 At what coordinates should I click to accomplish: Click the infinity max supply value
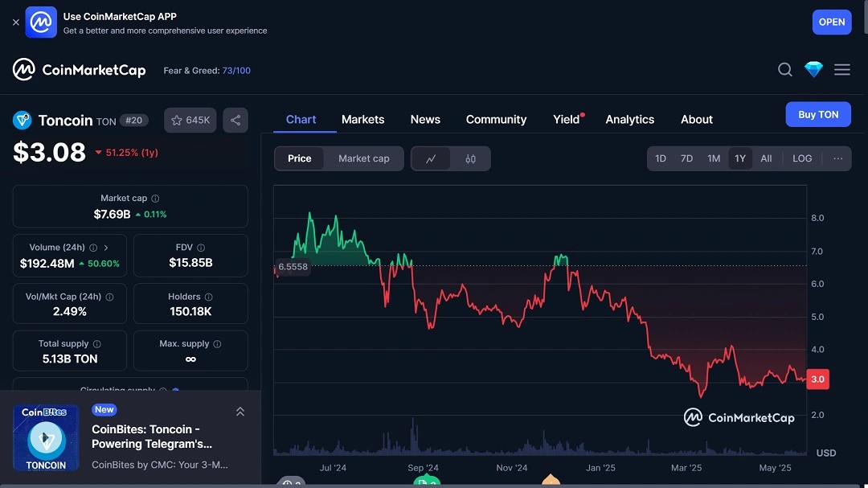(190, 359)
